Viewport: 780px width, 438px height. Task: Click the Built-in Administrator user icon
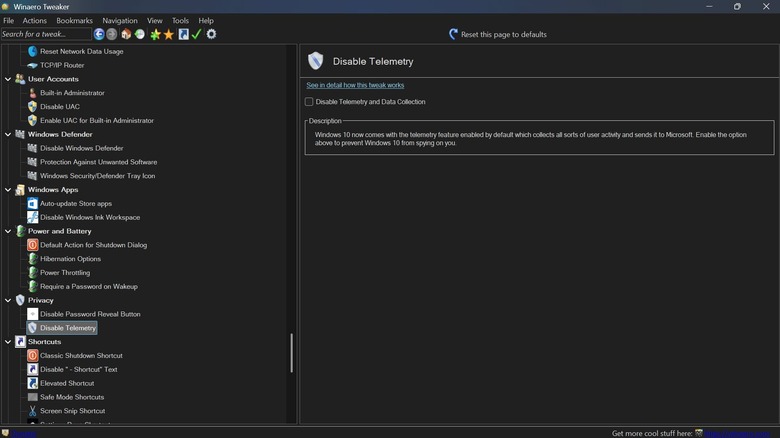32,93
